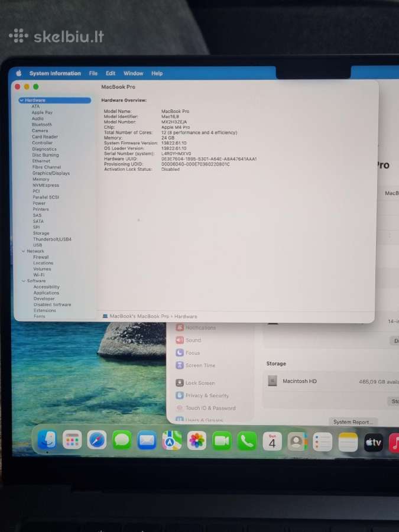Viewport: 399px width, 532px height.
Task: Select Apple Pay in the sidebar
Action: 42,112
